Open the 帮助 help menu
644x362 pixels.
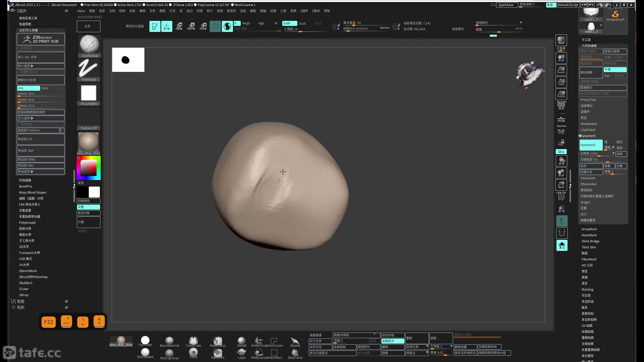tap(327, 11)
